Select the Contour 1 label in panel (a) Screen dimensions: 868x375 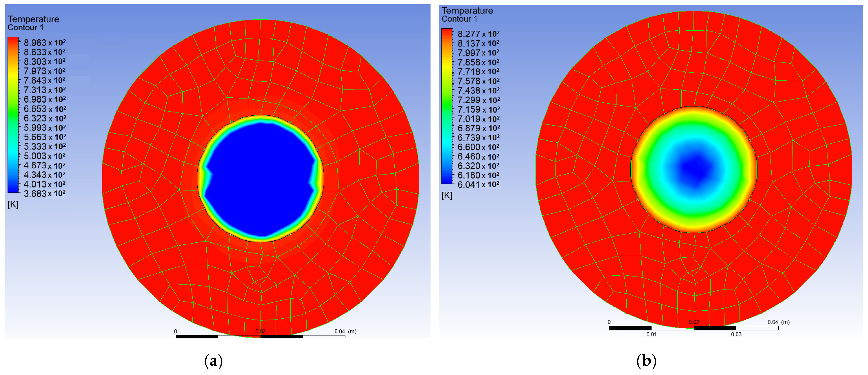pos(26,28)
